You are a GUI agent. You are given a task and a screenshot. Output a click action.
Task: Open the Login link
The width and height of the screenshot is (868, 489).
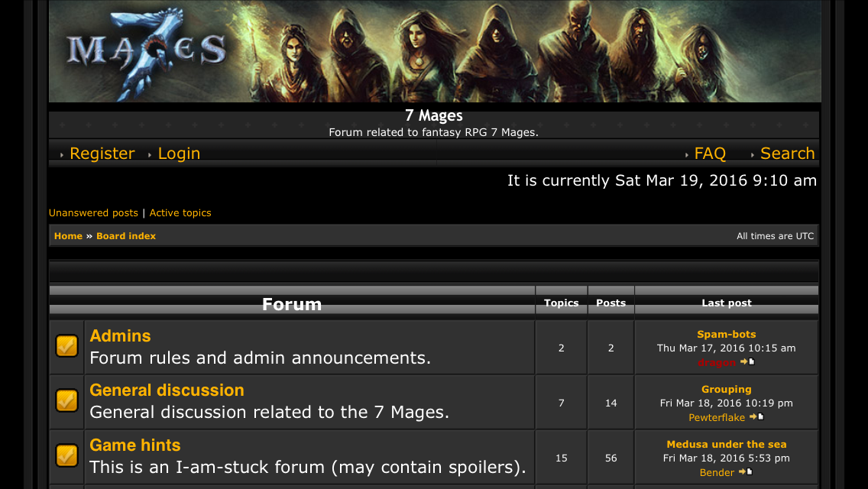pos(179,154)
